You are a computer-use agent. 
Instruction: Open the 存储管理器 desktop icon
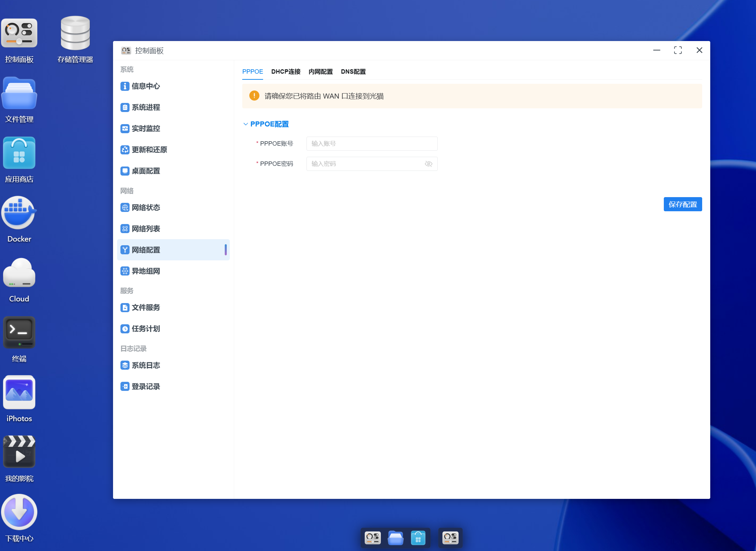tap(75, 34)
